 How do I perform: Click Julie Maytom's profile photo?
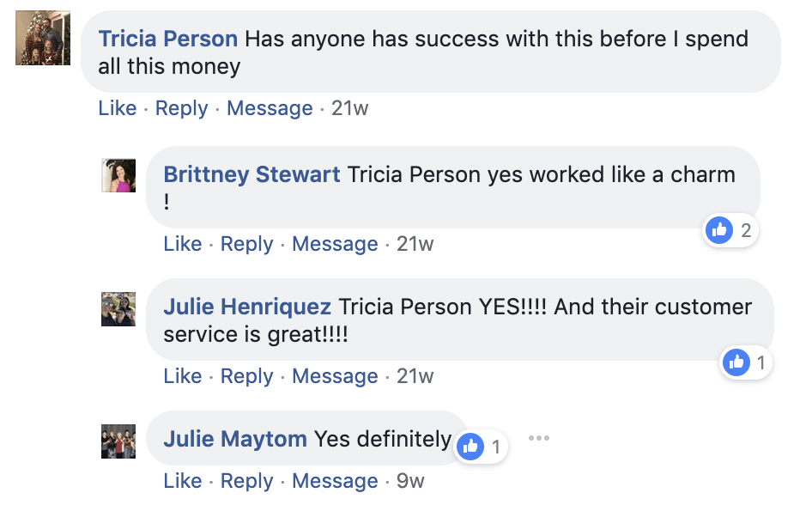point(118,441)
